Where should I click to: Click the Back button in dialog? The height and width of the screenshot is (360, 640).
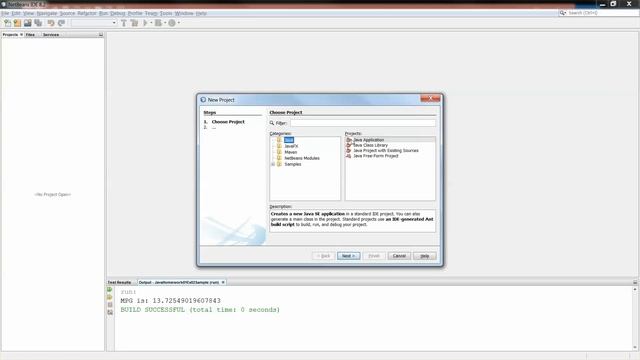pos(324,256)
